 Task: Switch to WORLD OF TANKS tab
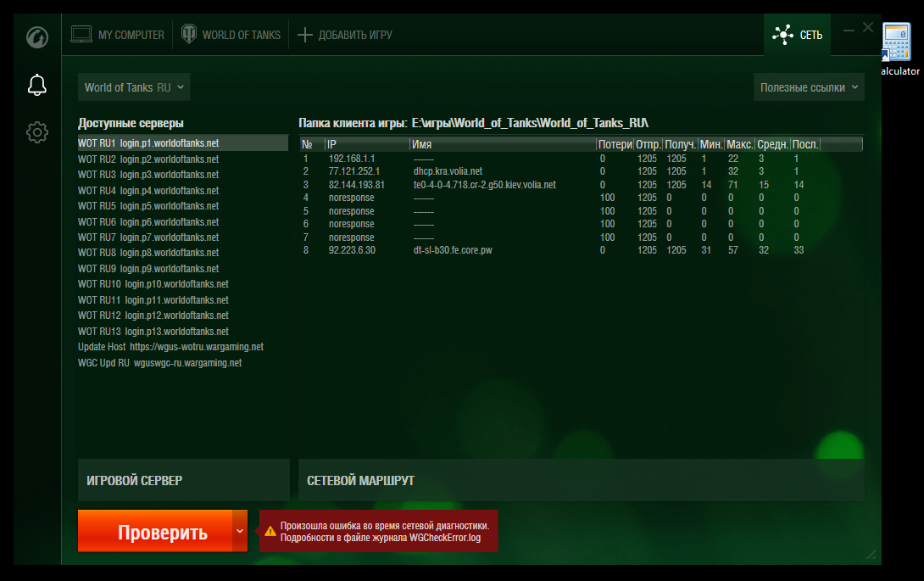tap(231, 35)
